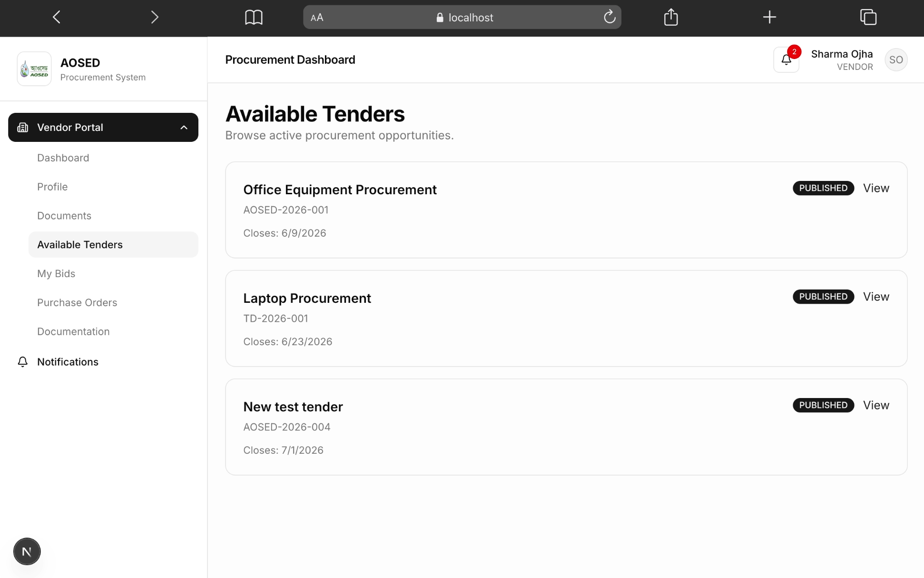
Task: Click Closes: 6/9/2026 date
Action: pyautogui.click(x=285, y=233)
